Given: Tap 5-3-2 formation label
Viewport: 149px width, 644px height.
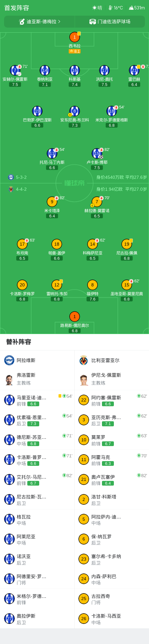Looking at the screenshot, I should pyautogui.click(x=21, y=177).
